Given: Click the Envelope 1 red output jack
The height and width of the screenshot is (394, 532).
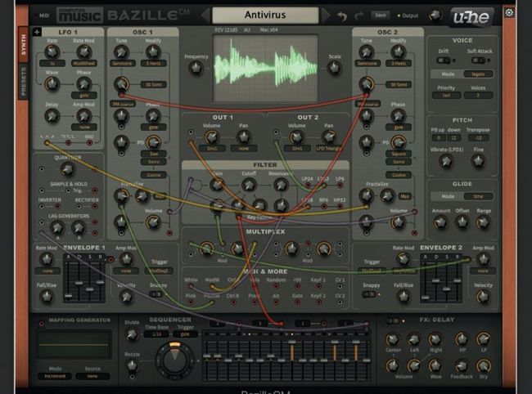Looking at the screenshot, I should [110, 260].
